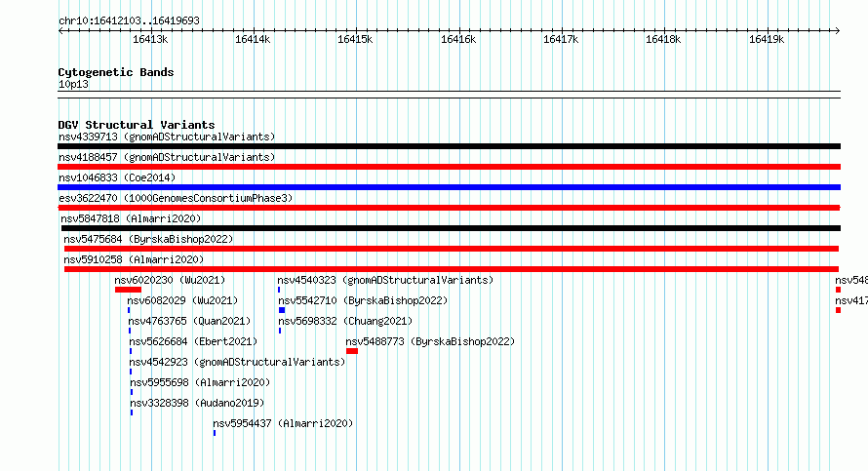Click the Cytogenetic Bands track heading
The width and height of the screenshot is (868, 471).
coord(116,72)
